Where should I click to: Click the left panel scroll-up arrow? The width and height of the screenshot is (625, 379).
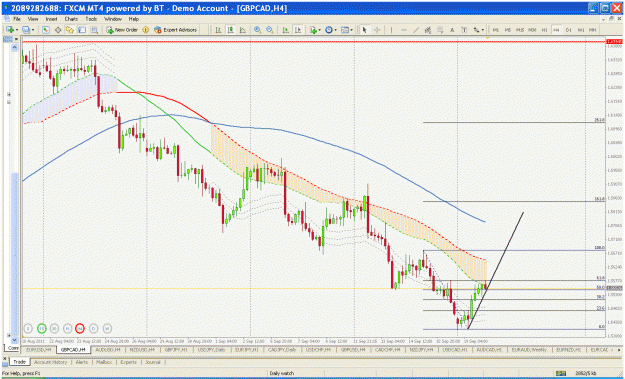pos(15,47)
